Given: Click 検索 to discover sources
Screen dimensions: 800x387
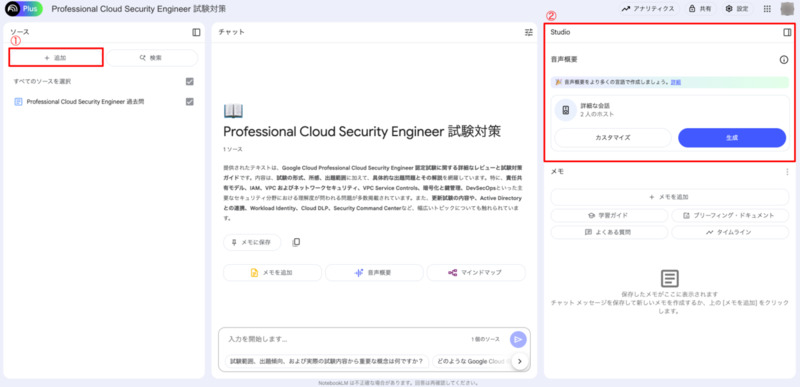Looking at the screenshot, I should (152, 58).
